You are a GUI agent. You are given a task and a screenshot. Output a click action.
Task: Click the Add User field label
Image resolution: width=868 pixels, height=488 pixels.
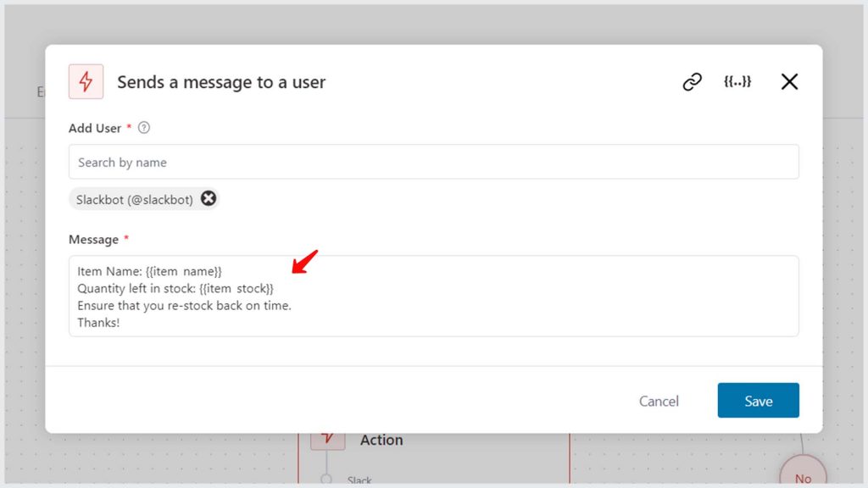[95, 129]
